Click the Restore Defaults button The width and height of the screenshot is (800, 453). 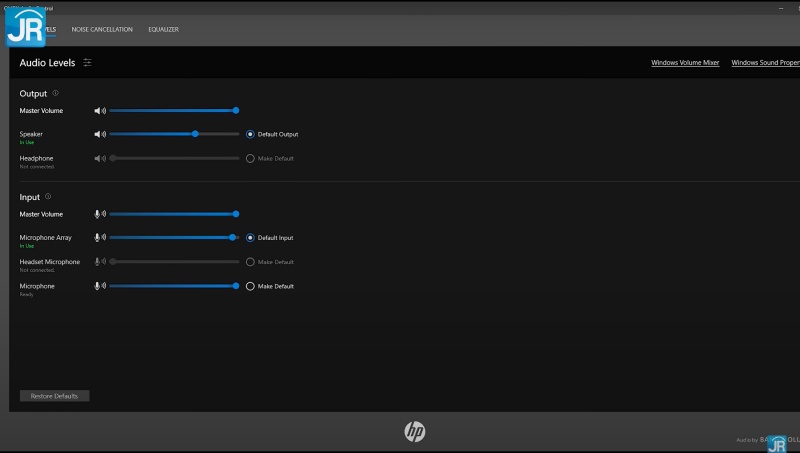(55, 396)
